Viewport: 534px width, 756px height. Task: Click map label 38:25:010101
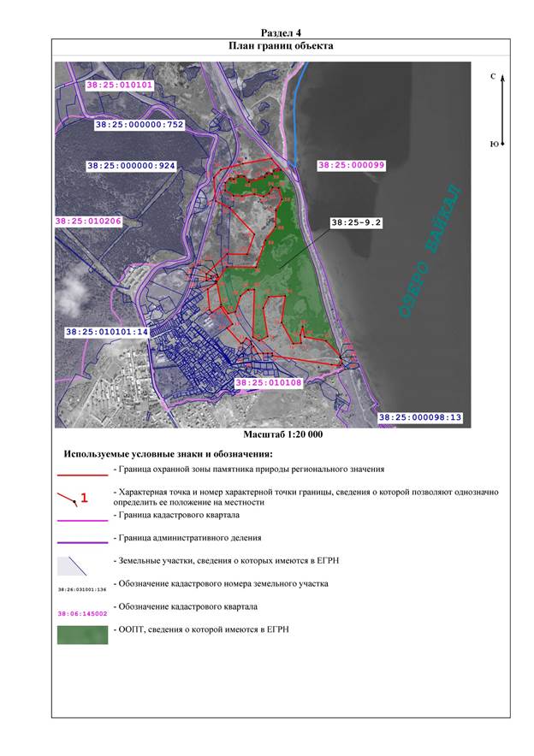click(120, 86)
